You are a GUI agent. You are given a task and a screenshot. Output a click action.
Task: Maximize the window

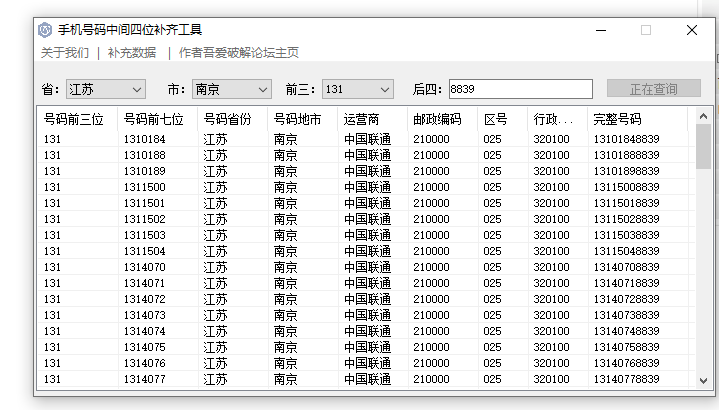[646, 30]
